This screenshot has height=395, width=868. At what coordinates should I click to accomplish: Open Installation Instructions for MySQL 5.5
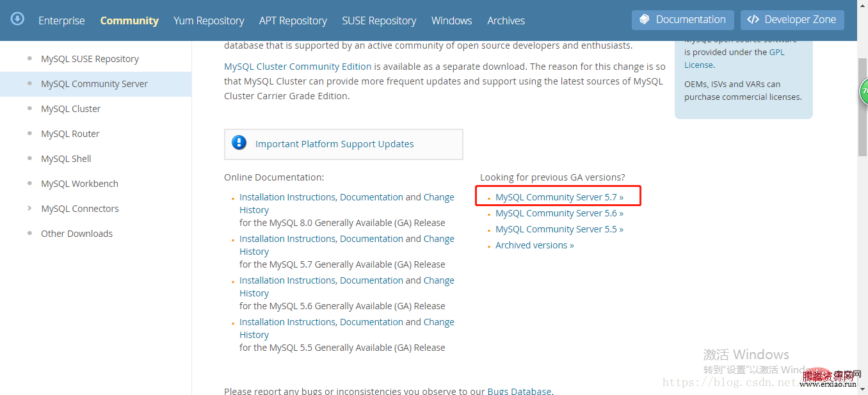(x=287, y=322)
